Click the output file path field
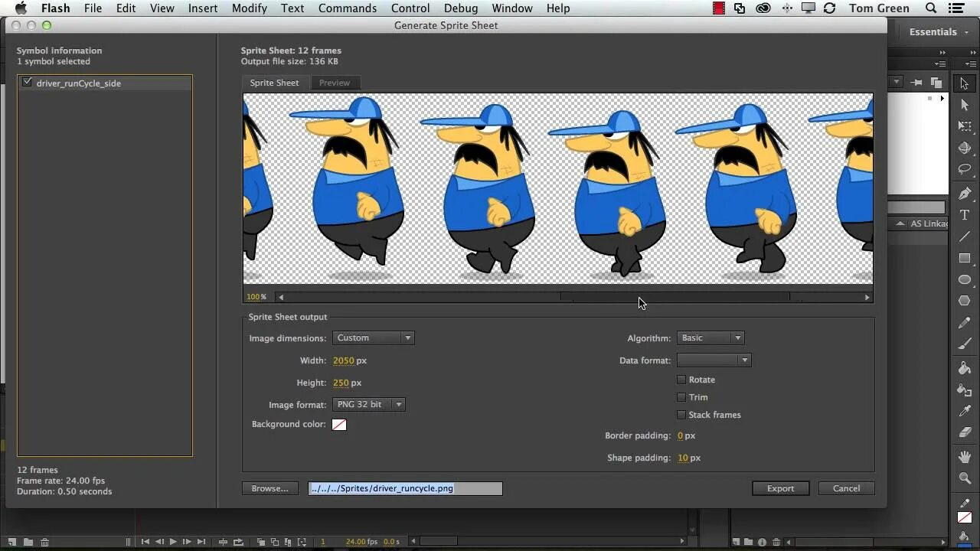Screen dimensions: 980x551 click(405, 488)
